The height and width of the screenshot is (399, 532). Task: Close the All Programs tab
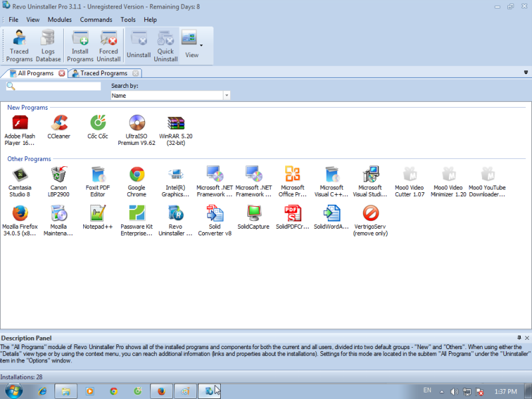[x=62, y=73]
